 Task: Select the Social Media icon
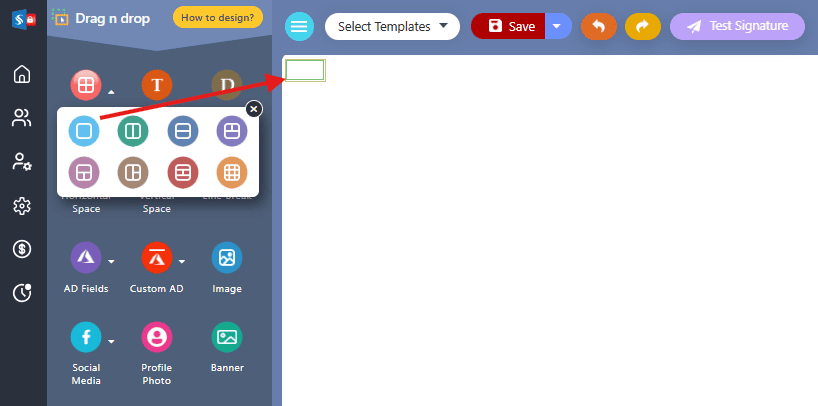click(86, 337)
